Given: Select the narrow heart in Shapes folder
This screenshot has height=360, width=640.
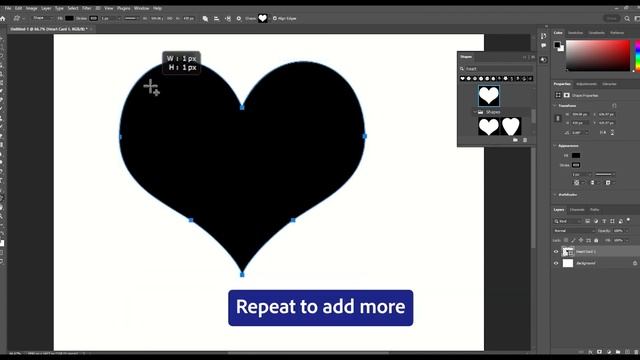Looking at the screenshot, I should 511,127.
